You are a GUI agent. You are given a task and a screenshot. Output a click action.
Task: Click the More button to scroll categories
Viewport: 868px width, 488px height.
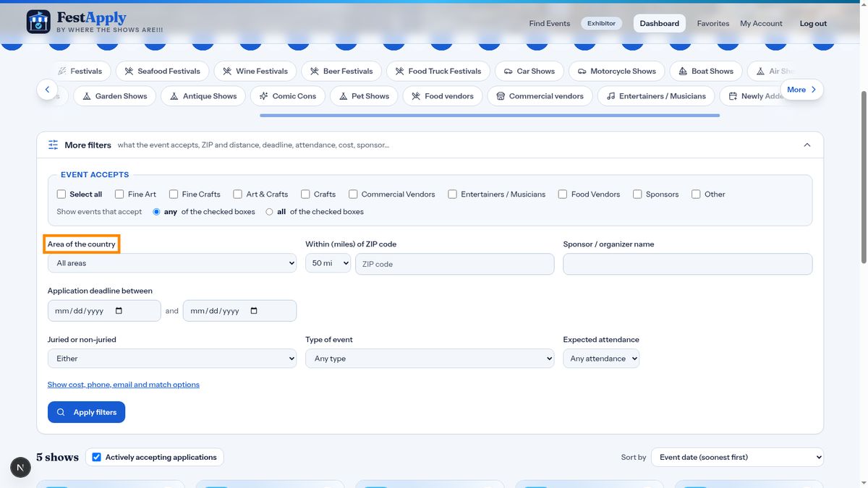click(801, 90)
